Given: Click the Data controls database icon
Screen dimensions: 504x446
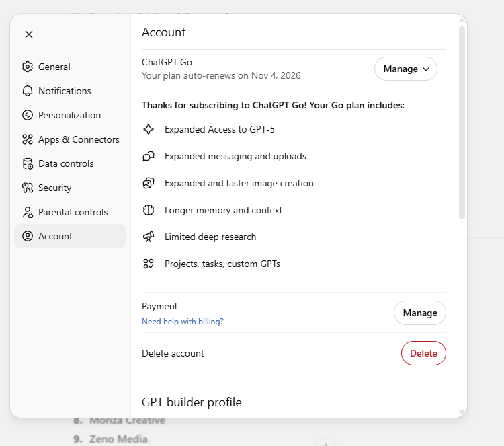Looking at the screenshot, I should pyautogui.click(x=28, y=163).
